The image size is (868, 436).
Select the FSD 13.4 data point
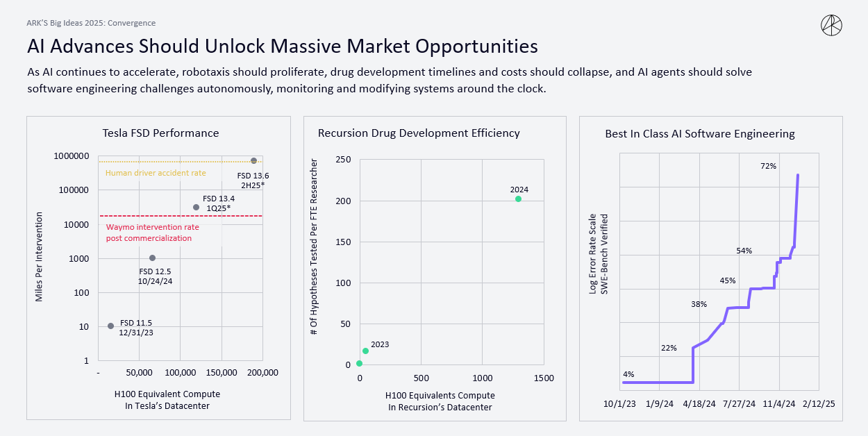pyautogui.click(x=196, y=207)
